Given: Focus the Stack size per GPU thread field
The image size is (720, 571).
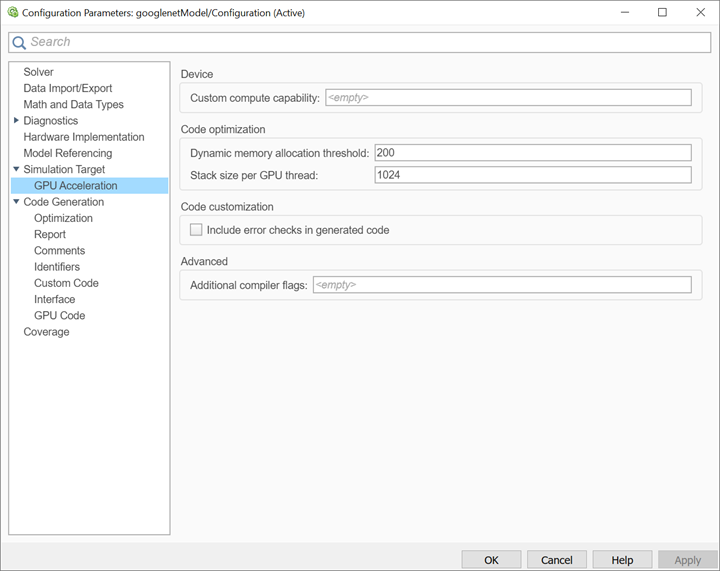Looking at the screenshot, I should tap(533, 175).
